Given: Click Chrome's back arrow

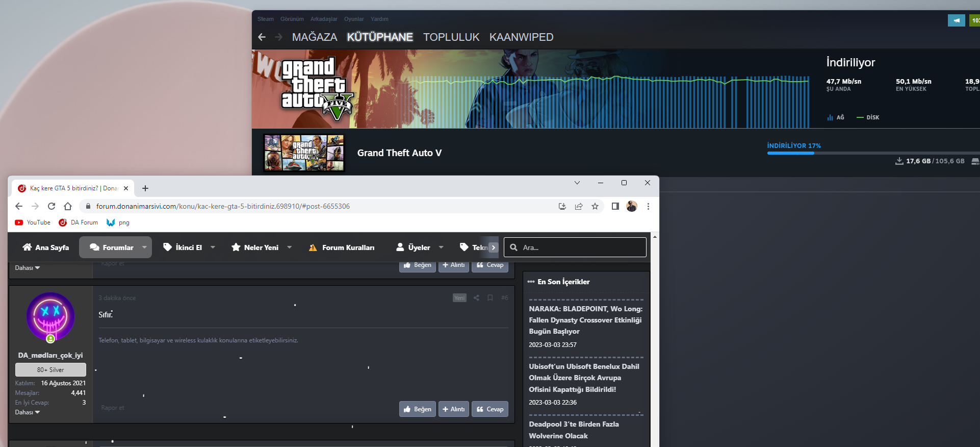Looking at the screenshot, I should [x=19, y=206].
